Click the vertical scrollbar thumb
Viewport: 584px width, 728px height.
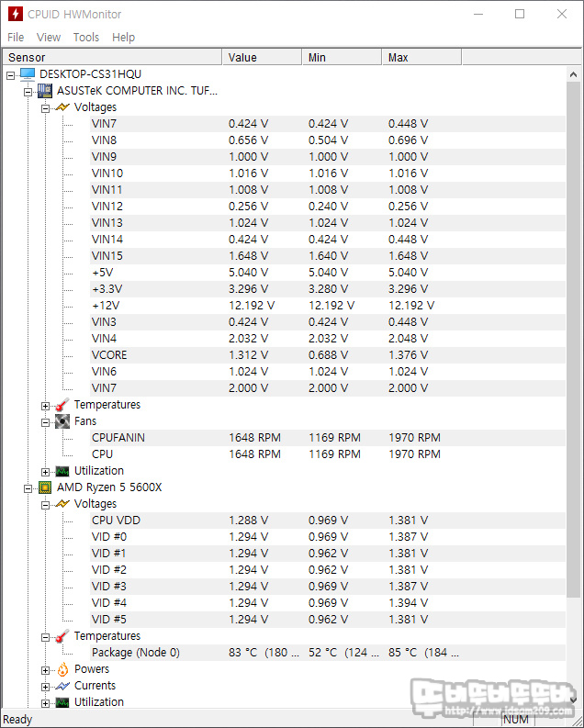(x=573, y=340)
